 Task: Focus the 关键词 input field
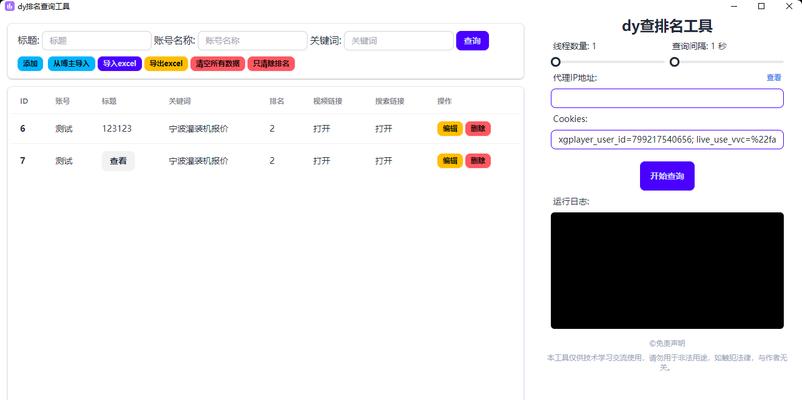click(399, 41)
